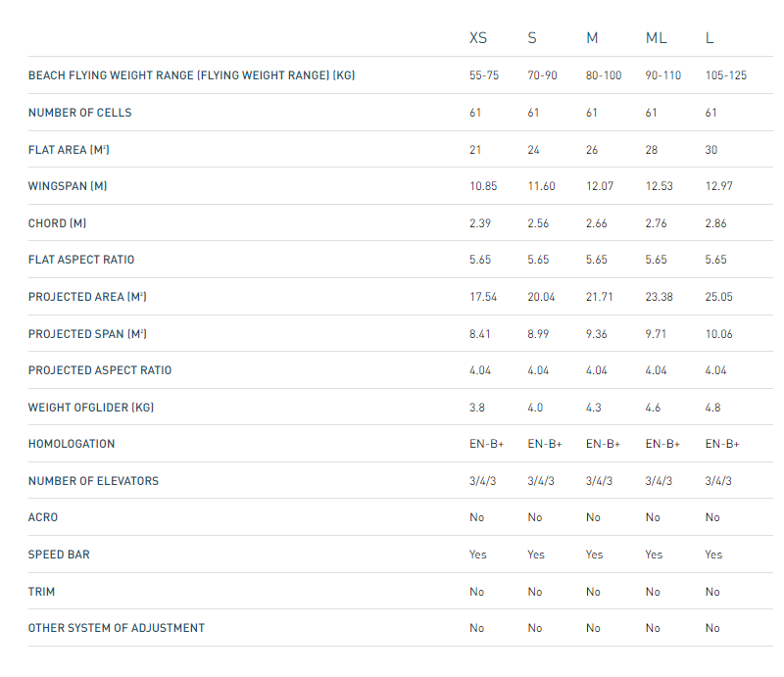The image size is (784, 677).
Task: Click the 55-75 weight range value
Action: [x=484, y=75]
